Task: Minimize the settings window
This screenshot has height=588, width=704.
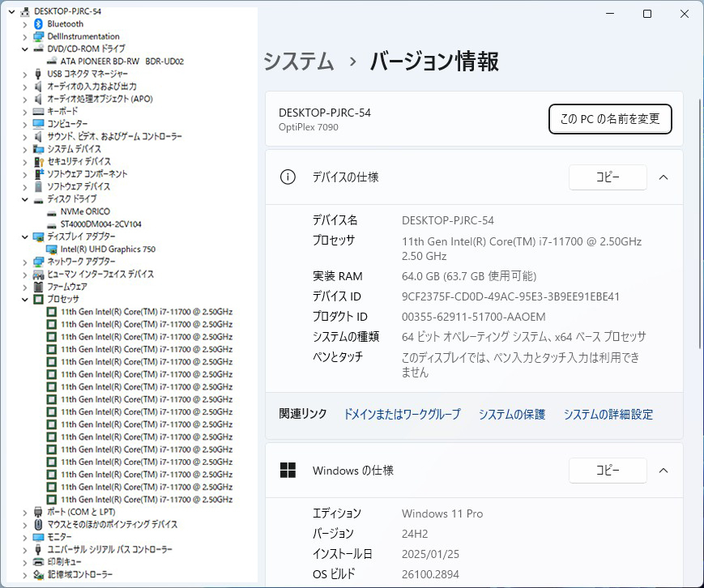Action: point(610,14)
